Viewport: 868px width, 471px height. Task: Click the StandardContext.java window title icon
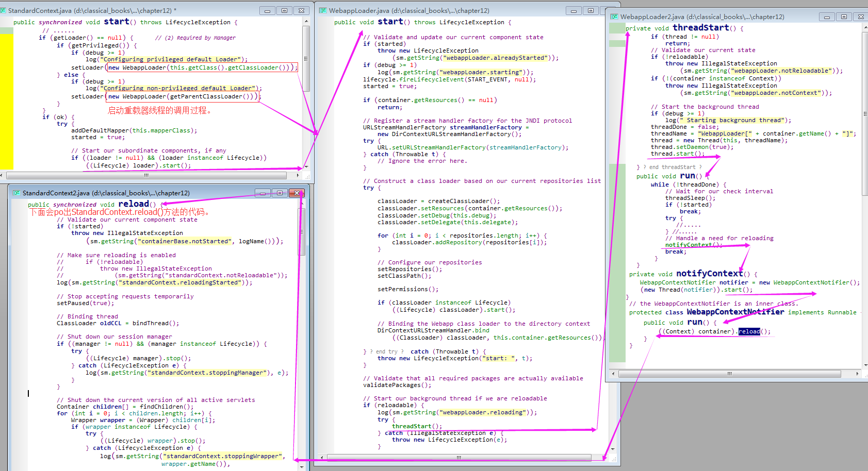(x=4, y=10)
